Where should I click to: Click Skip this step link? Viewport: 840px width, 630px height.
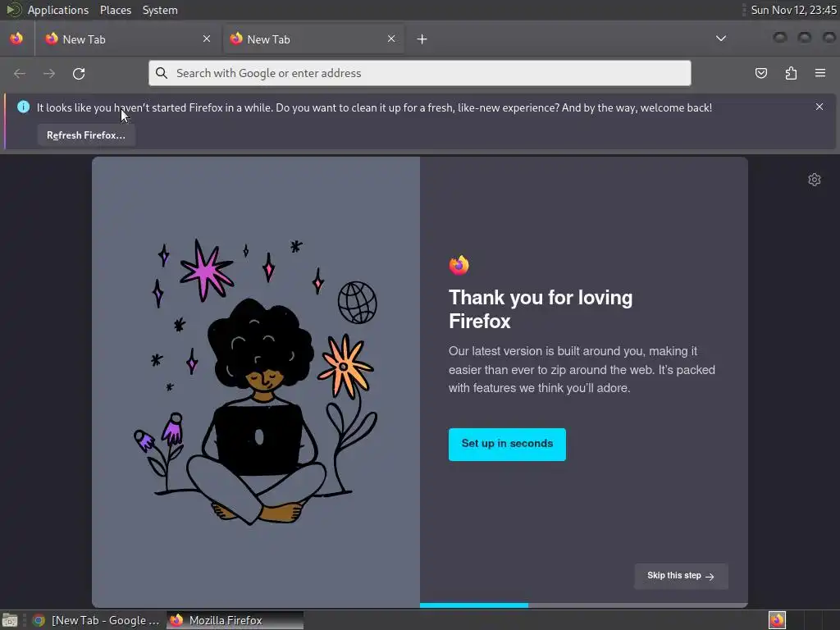point(681,576)
